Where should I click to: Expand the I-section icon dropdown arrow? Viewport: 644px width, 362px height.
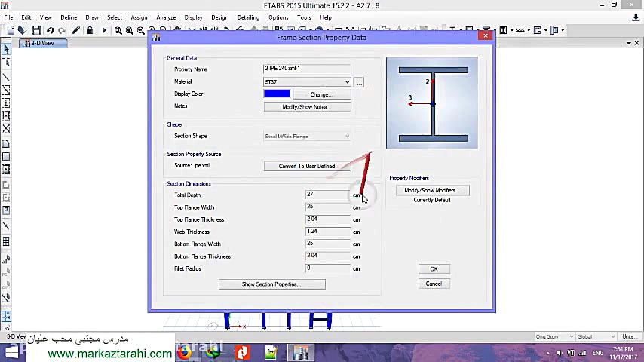tap(511, 30)
